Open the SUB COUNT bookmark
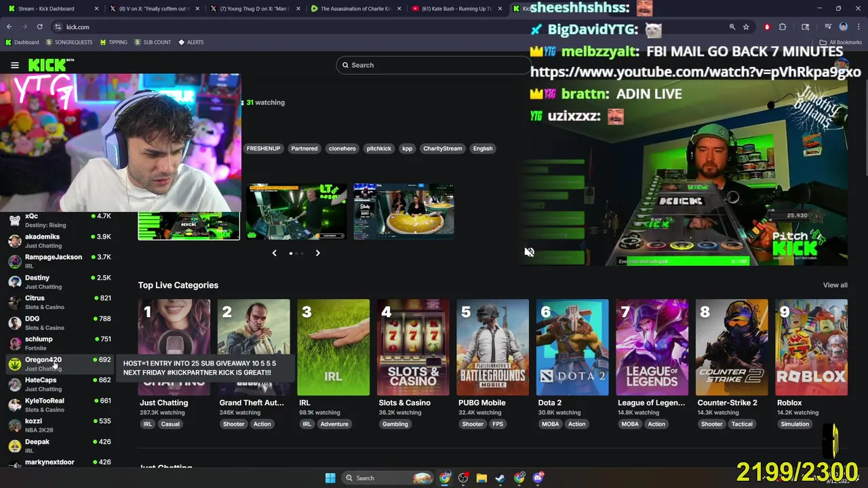868x488 pixels. [x=153, y=42]
